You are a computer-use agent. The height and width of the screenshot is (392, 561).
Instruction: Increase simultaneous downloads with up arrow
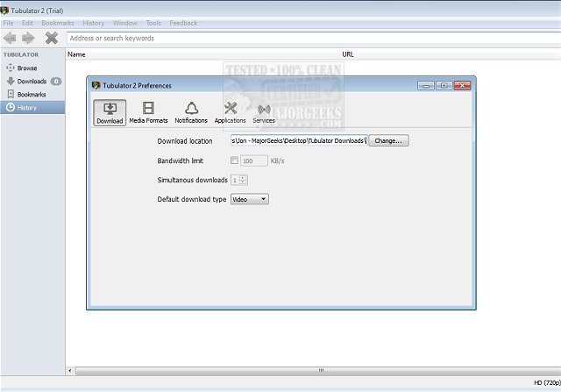click(x=243, y=177)
